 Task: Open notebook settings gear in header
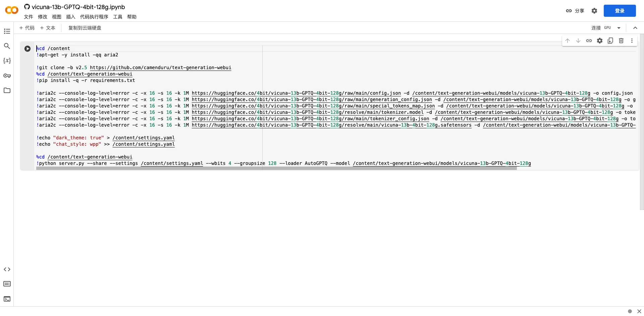(x=594, y=11)
